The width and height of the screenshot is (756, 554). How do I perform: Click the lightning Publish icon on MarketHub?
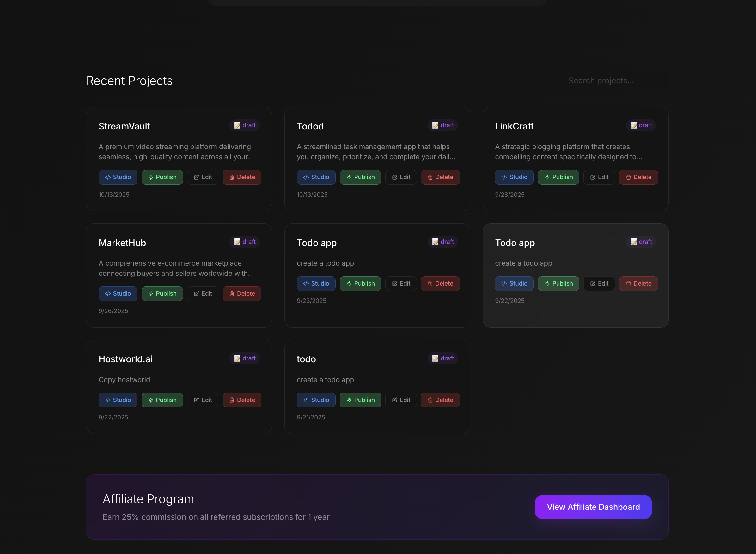(151, 294)
